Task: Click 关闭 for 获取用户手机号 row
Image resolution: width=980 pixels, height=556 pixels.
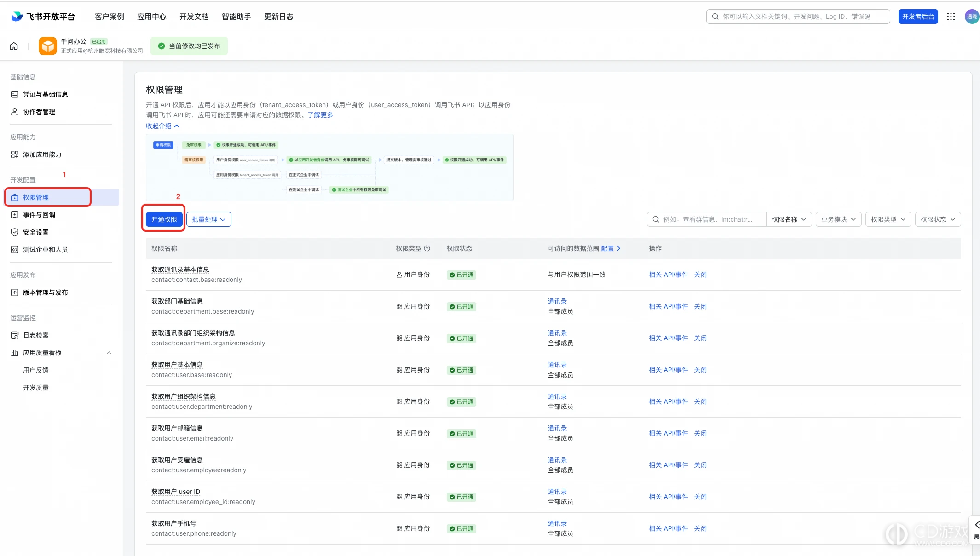Action: 700,528
